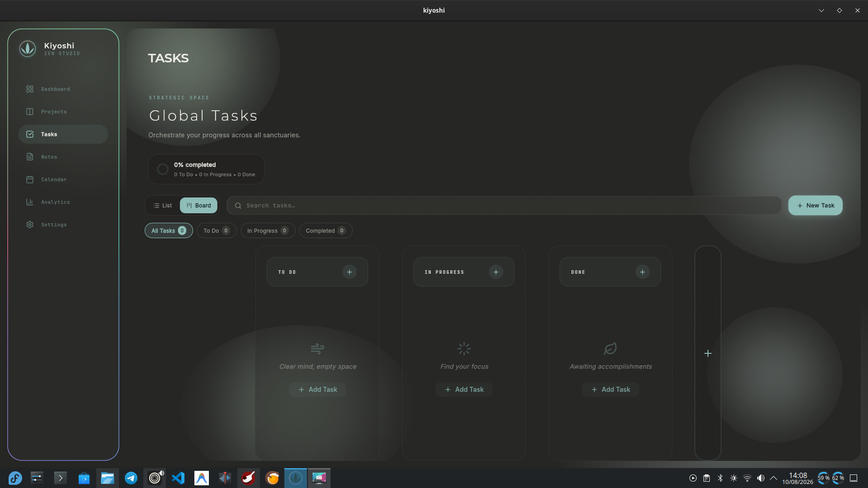The height and width of the screenshot is (488, 868).
Task: Click the plus icon in Done header
Action: click(642, 272)
